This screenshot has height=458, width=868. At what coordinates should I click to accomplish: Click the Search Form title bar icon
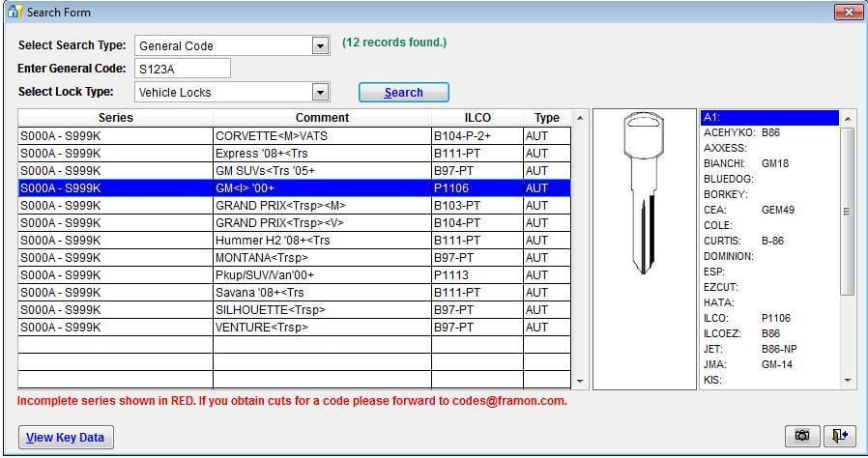pyautogui.click(x=14, y=12)
